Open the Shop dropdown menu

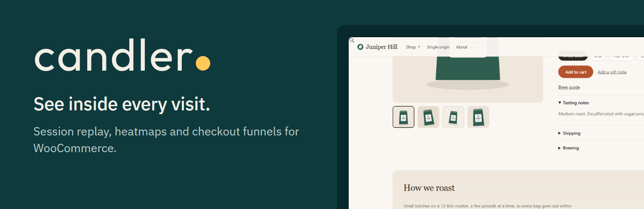point(413,47)
